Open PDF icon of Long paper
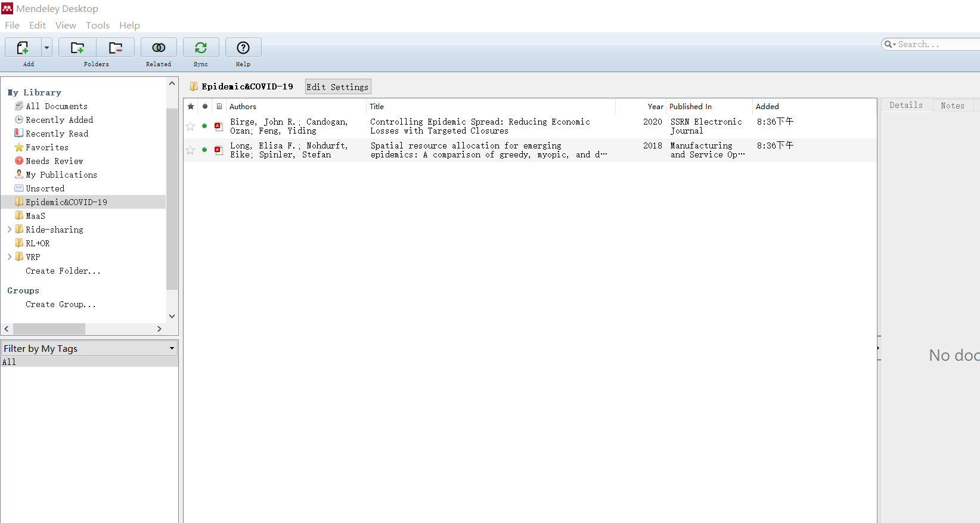Image resolution: width=980 pixels, height=523 pixels. [x=219, y=150]
